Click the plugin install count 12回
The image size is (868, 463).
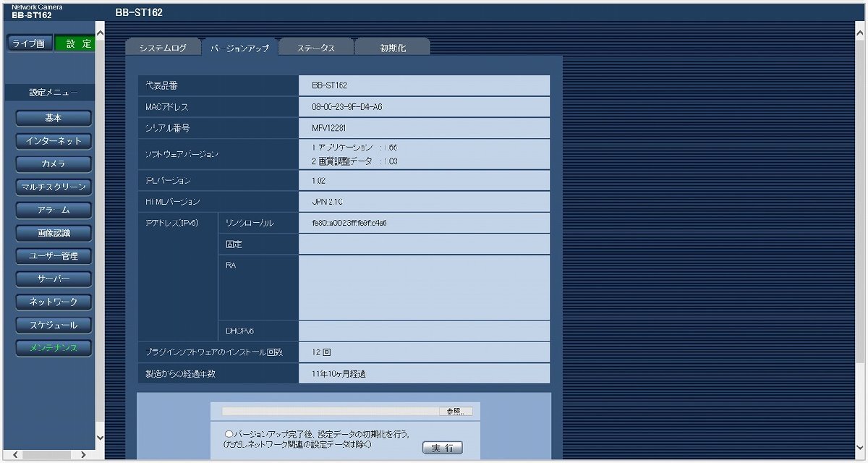(321, 352)
